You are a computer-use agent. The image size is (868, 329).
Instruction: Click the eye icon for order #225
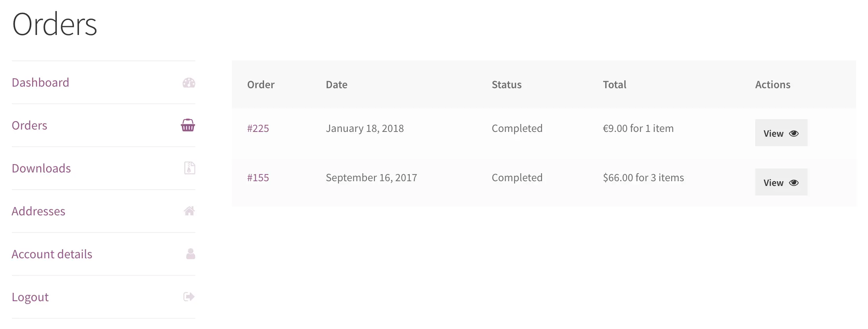794,134
